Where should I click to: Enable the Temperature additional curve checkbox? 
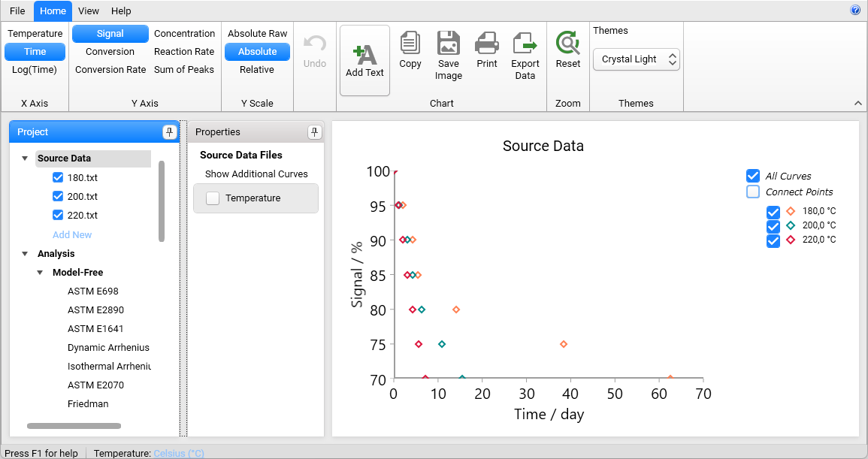click(213, 198)
